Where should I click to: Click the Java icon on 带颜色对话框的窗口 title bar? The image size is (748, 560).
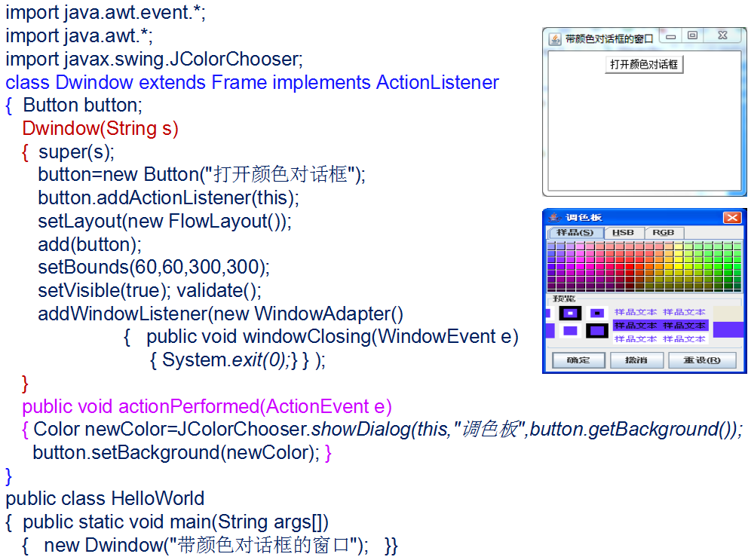(556, 35)
